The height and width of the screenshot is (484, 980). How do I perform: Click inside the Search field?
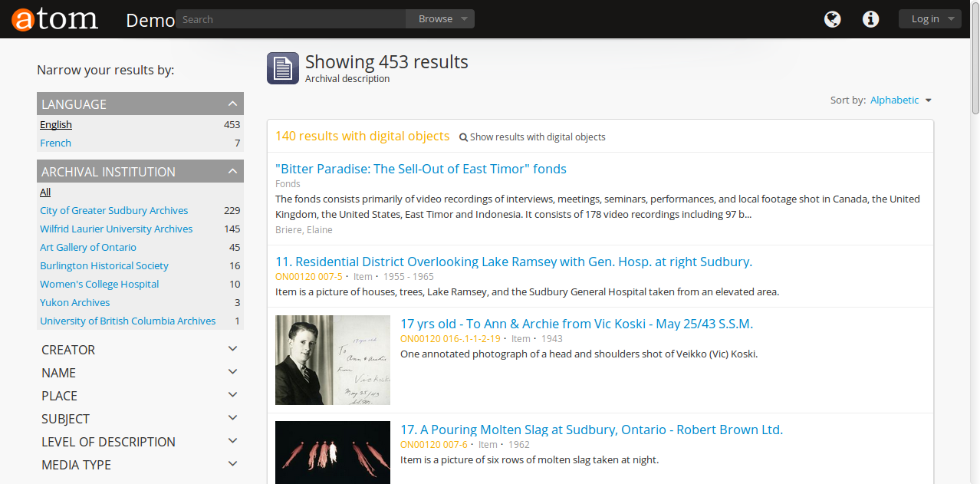[x=291, y=19]
